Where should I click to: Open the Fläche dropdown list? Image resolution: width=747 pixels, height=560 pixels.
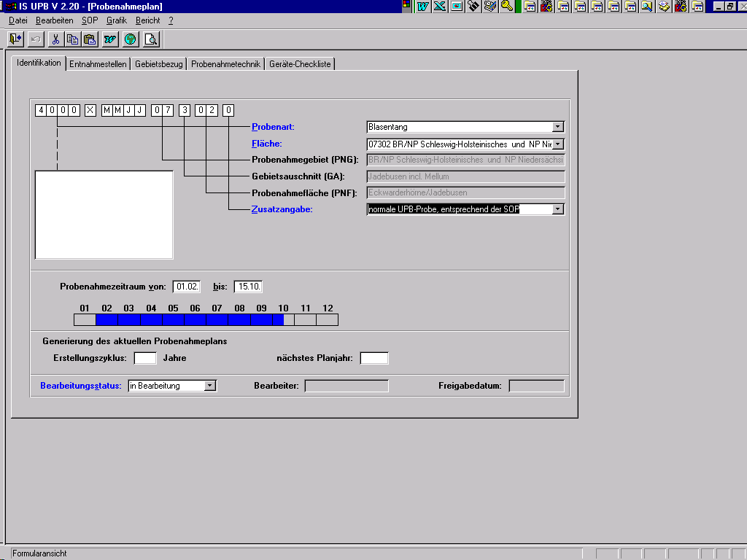coord(558,144)
